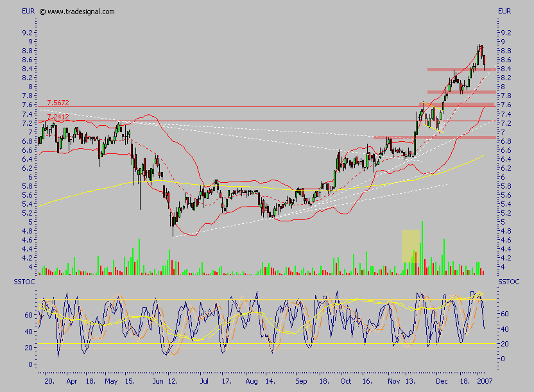Click the 8.4 value on the right price axis
Viewport: 534px width, 392px height.
(x=506, y=69)
